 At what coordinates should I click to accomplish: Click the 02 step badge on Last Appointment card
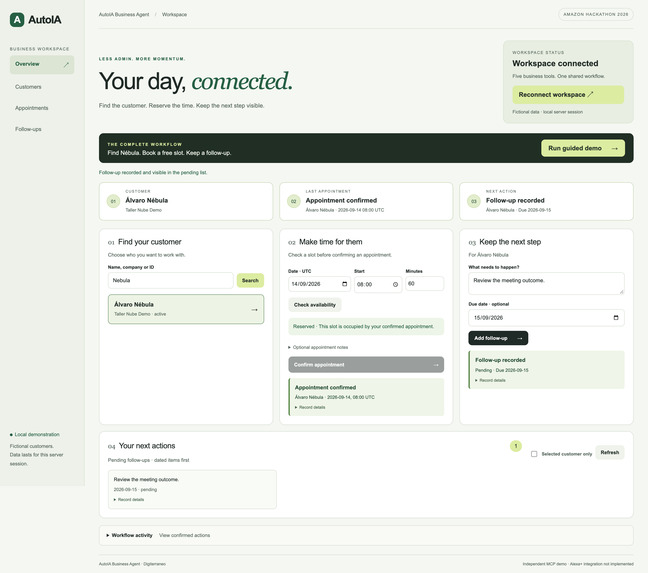[x=293, y=201]
